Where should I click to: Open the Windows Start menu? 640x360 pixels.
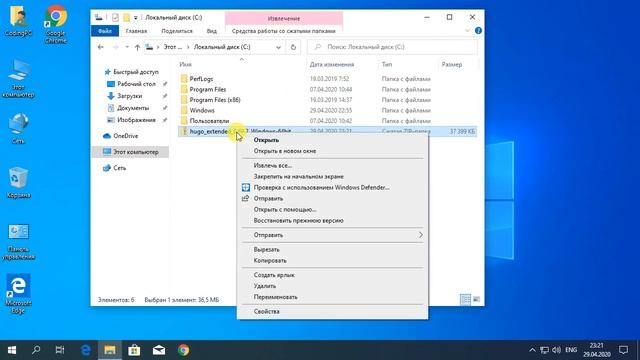click(x=12, y=350)
